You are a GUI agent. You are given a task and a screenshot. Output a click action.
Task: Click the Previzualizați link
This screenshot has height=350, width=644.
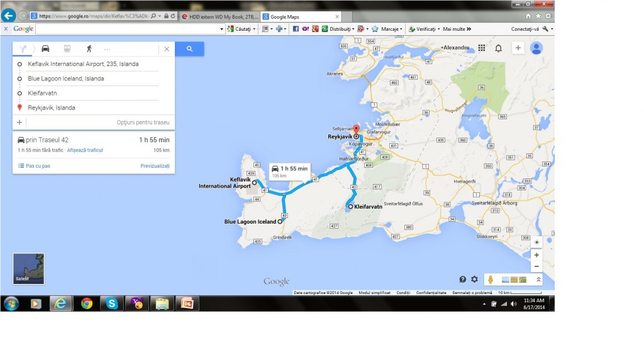(x=155, y=166)
